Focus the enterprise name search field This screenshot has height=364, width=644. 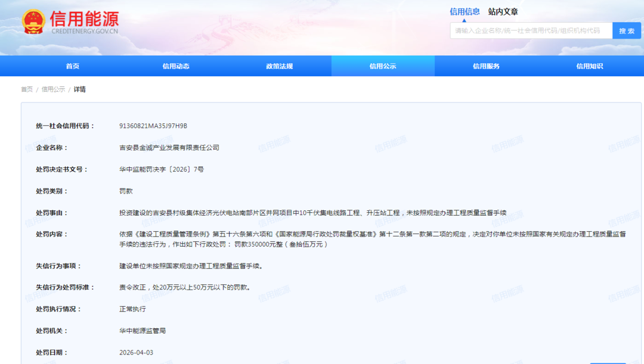click(x=531, y=30)
